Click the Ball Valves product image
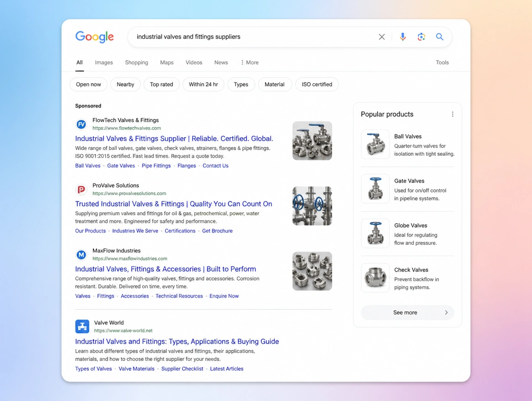This screenshot has height=401, width=532. [375, 144]
